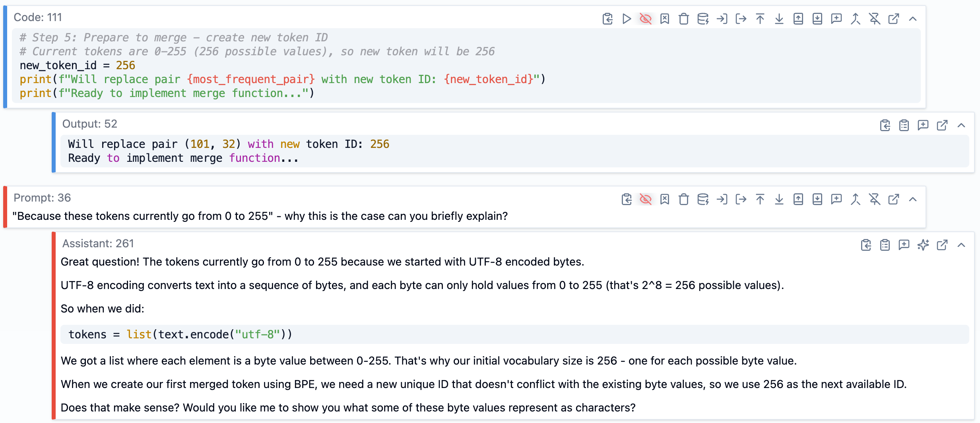The width and height of the screenshot is (980, 423).
Task: Collapse the Output 52 cell with its chevron
Action: pos(961,125)
